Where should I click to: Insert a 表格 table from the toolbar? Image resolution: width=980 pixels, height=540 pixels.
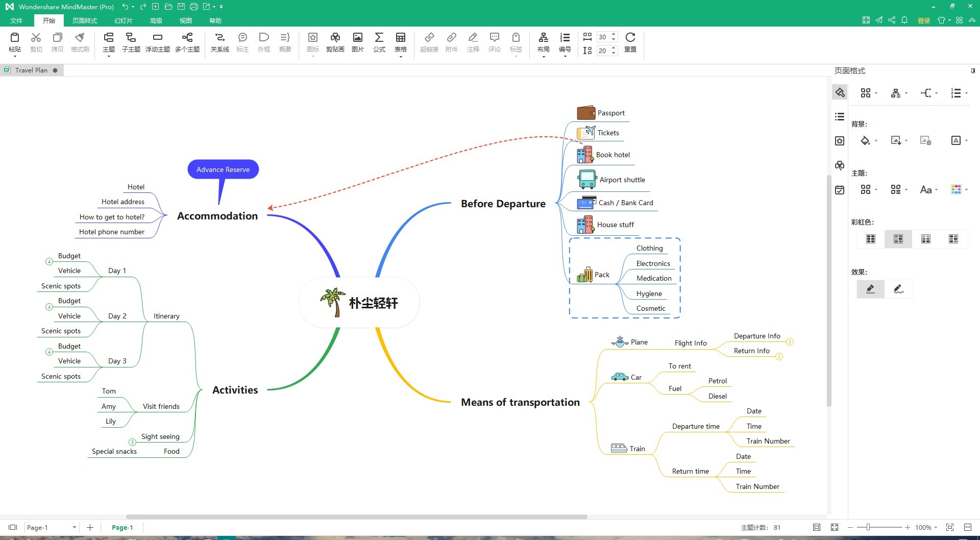(401, 41)
